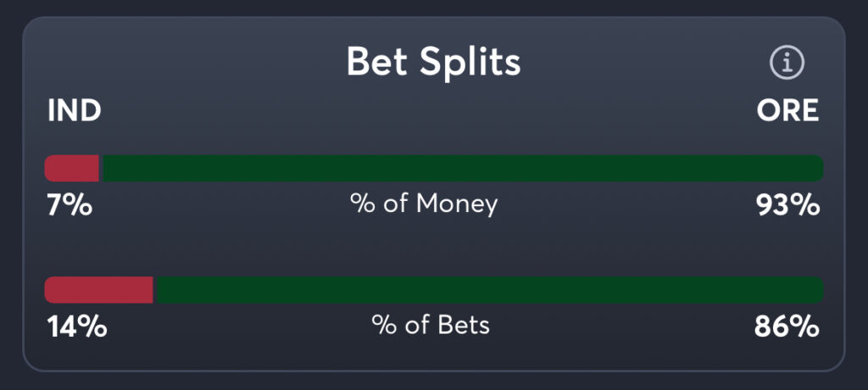
Task: Open the Bet Splits info icon
Action: point(787,62)
